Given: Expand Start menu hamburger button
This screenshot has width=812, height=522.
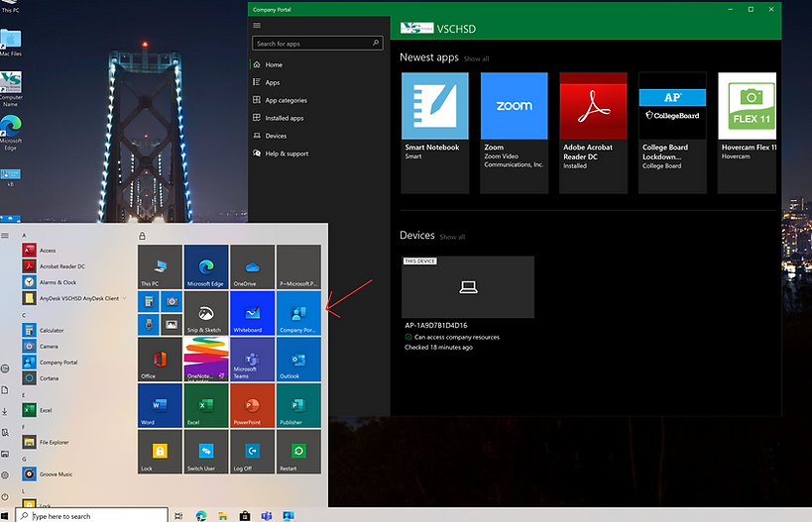Looking at the screenshot, I should coord(5,236).
